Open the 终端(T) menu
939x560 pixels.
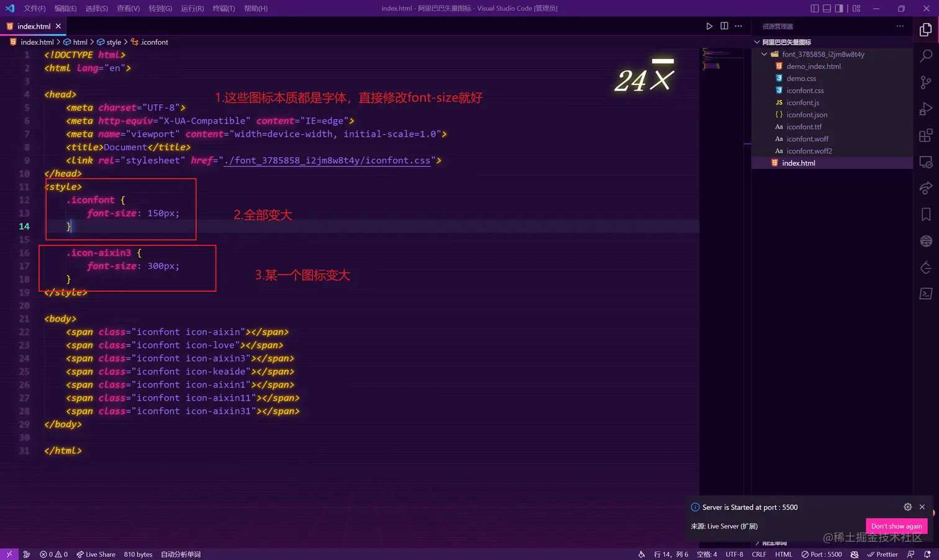click(224, 9)
